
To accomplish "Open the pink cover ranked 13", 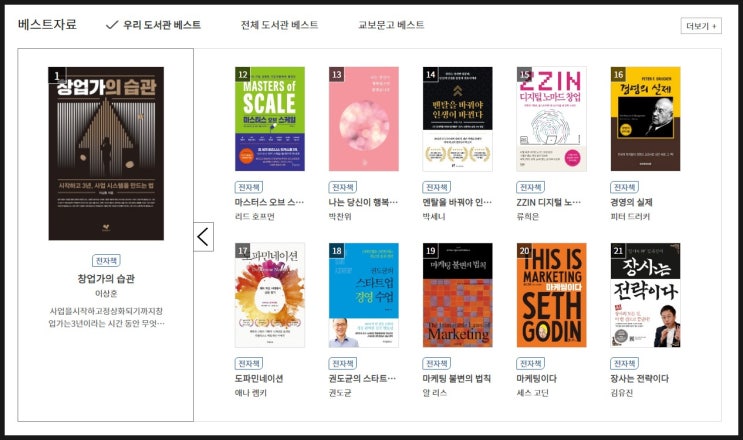I will (363, 119).
